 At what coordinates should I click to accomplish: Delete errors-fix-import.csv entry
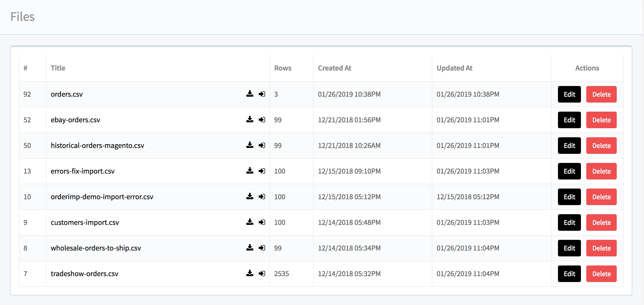pos(601,171)
